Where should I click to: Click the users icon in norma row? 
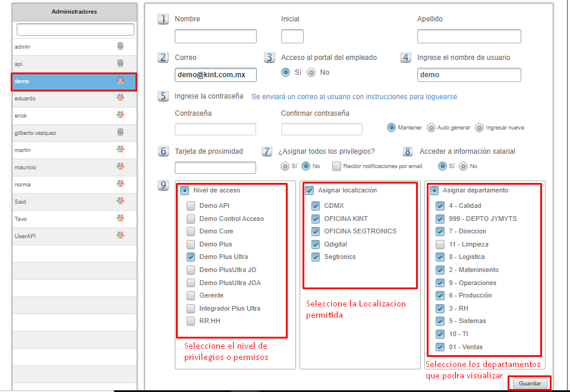point(120,184)
